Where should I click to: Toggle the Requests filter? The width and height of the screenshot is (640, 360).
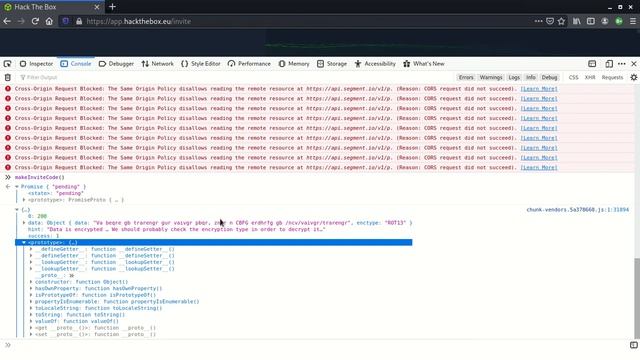[612, 77]
